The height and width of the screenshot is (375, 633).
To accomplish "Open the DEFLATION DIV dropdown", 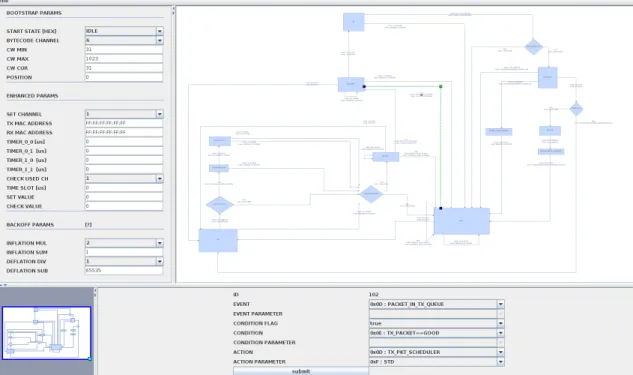I will point(124,262).
